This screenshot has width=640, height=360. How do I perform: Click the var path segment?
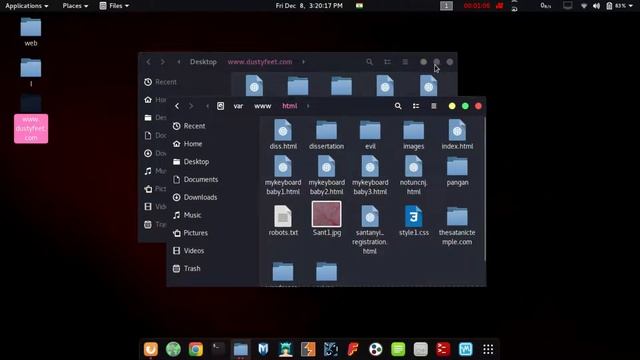[238, 106]
